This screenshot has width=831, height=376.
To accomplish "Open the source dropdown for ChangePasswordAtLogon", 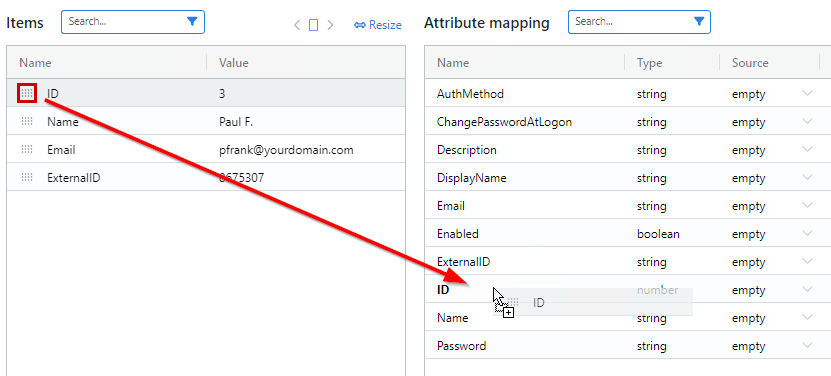I will click(x=808, y=121).
